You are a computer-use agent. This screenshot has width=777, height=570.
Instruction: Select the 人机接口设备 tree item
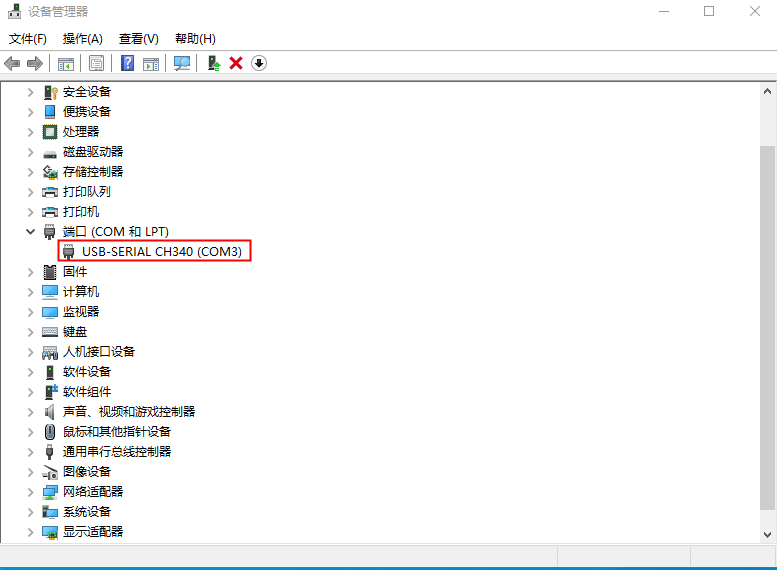(x=98, y=351)
